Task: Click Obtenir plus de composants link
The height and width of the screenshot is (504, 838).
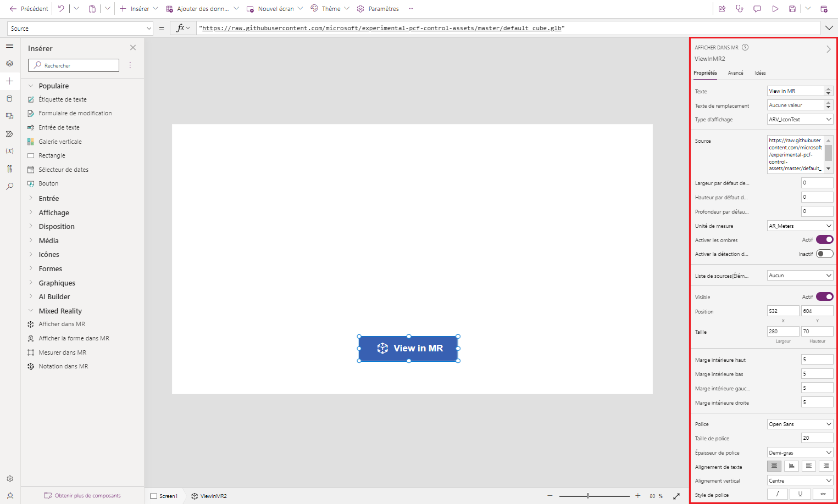Action: (82, 495)
